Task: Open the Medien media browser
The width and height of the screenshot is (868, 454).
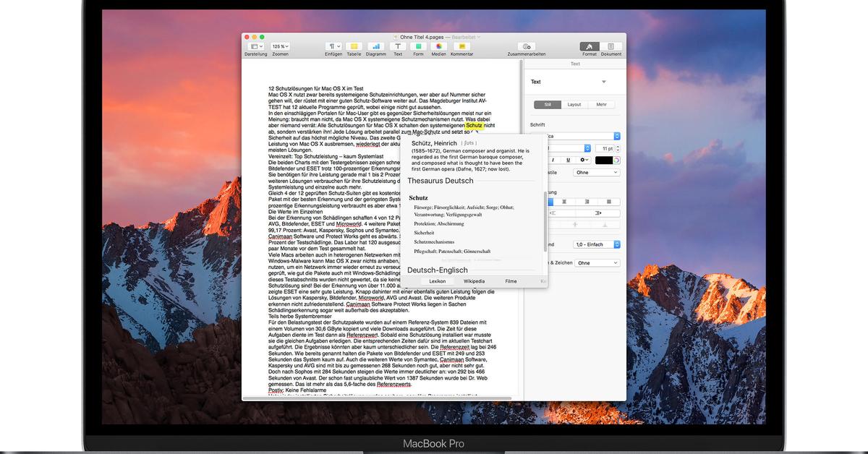Action: [439, 46]
